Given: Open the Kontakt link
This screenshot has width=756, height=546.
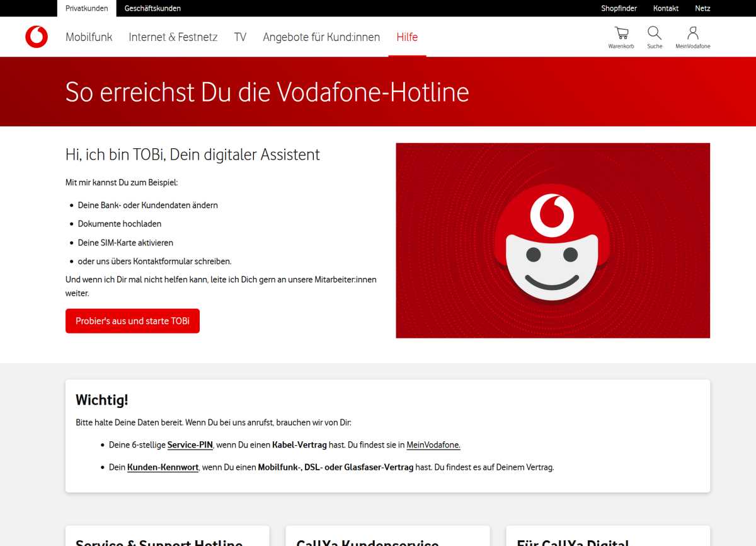Looking at the screenshot, I should (666, 8).
